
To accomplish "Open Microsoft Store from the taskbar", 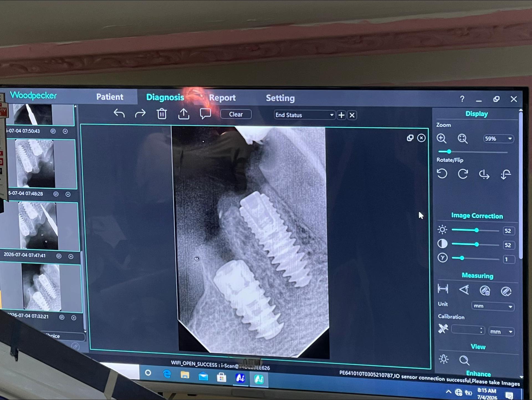I will point(221,377).
